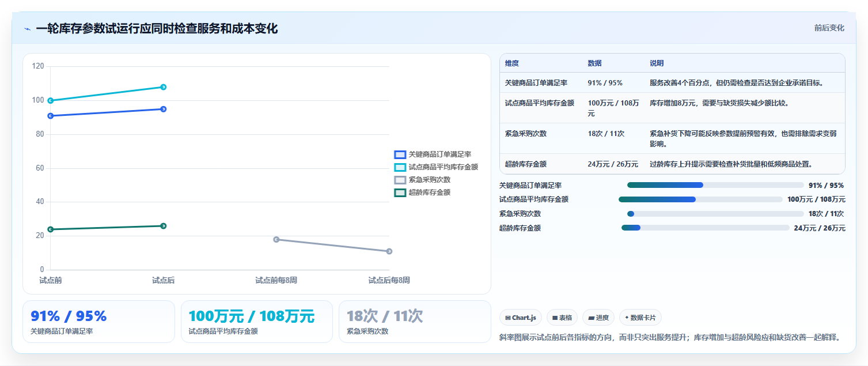The width and height of the screenshot is (868, 366).
Task: Click the 超龄库存金额 progress bar
Action: point(706,228)
